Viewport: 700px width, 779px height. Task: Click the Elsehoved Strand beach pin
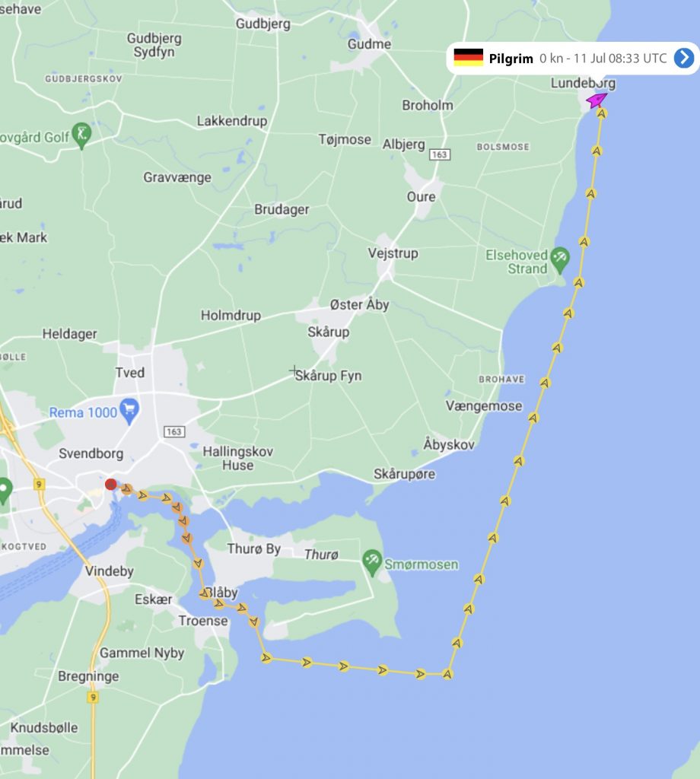pyautogui.click(x=560, y=260)
